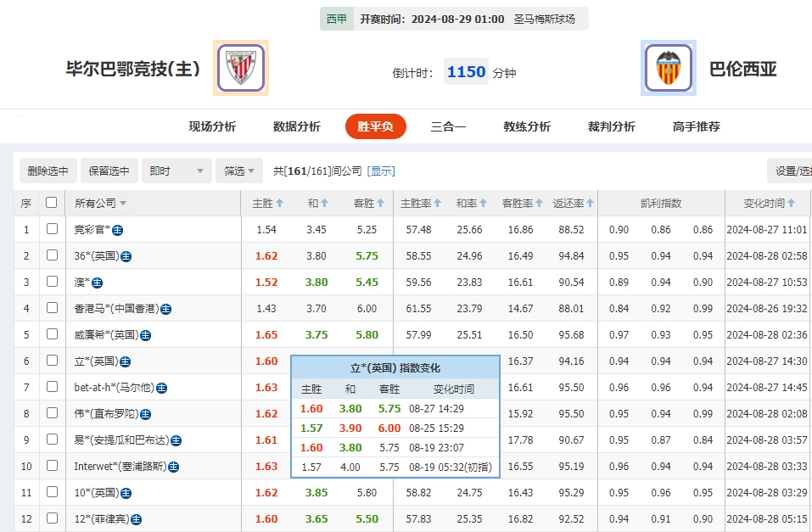Open the 筛选 filter dropdown
Viewport: 812px width, 532px height.
tap(238, 170)
